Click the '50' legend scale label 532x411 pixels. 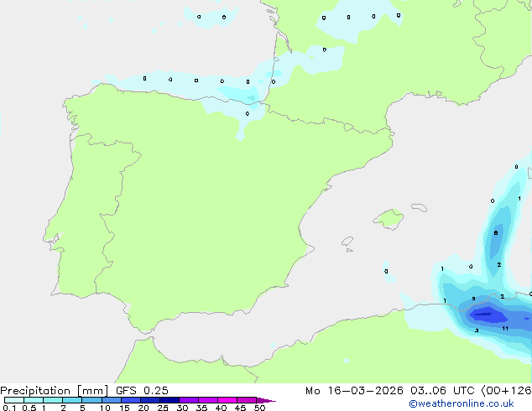(259, 408)
